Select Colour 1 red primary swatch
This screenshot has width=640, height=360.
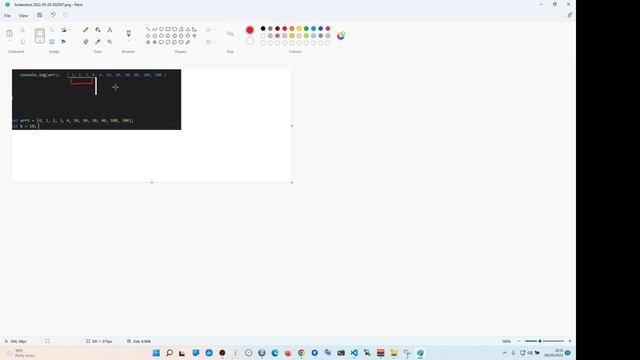pos(250,30)
